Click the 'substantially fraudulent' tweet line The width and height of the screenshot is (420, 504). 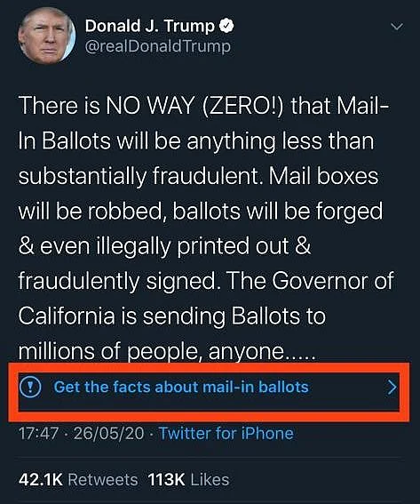click(x=139, y=177)
